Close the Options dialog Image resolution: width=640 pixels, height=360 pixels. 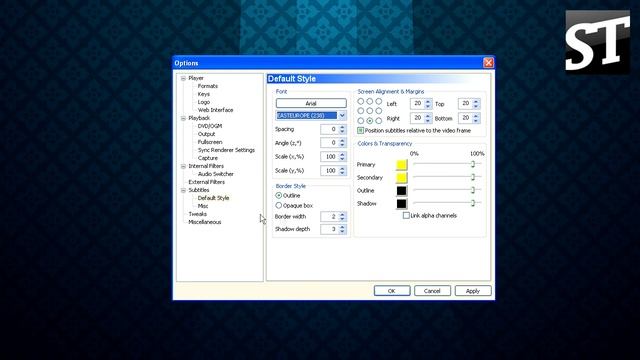(488, 62)
